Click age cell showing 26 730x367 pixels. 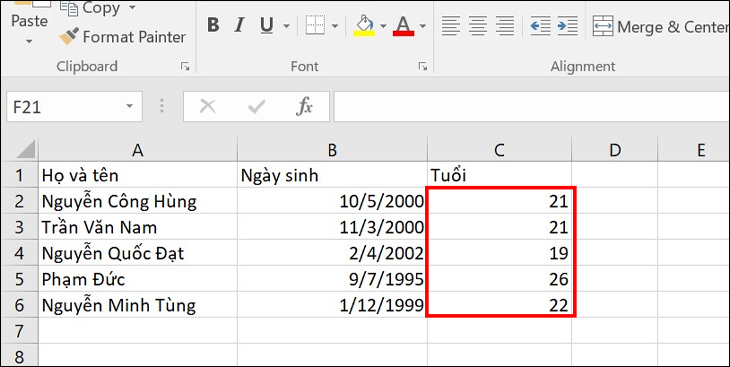click(500, 279)
